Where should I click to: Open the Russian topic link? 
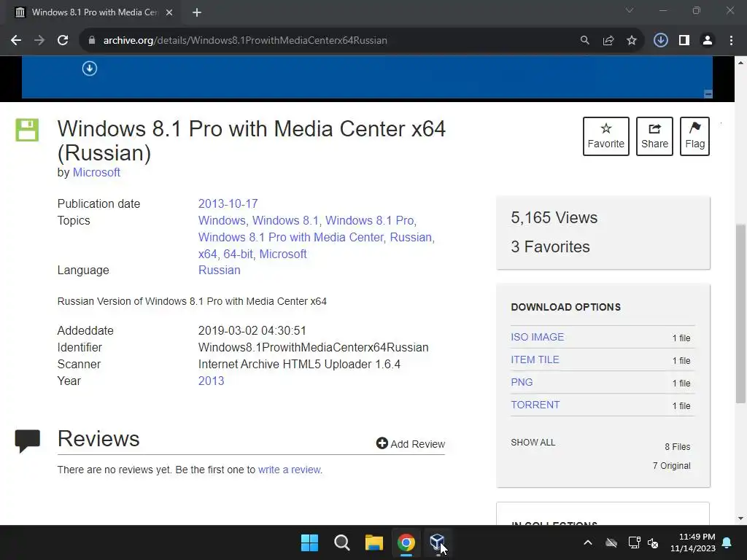411,237
